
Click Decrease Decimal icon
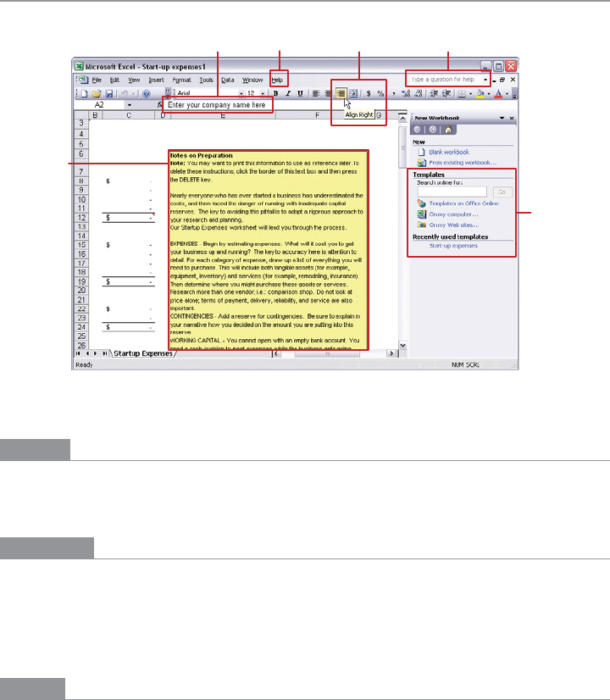tap(419, 93)
